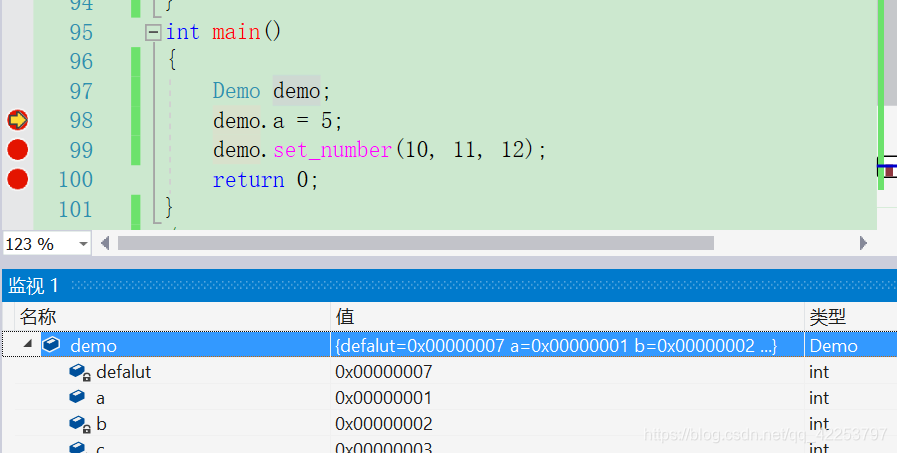897x453 pixels.
Task: Click line number 99 in gutter
Action: [81, 150]
